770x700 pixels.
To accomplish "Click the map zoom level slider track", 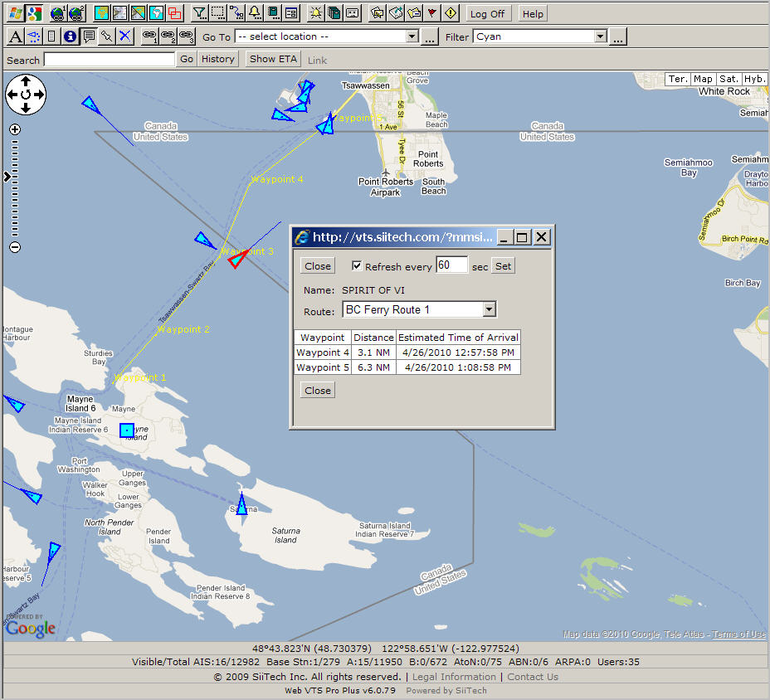I will (x=15, y=199).
